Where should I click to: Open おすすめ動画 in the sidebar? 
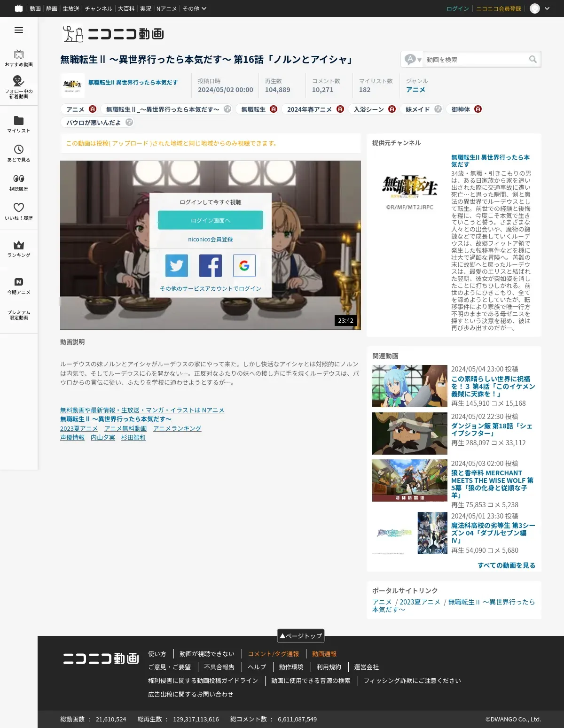19,58
